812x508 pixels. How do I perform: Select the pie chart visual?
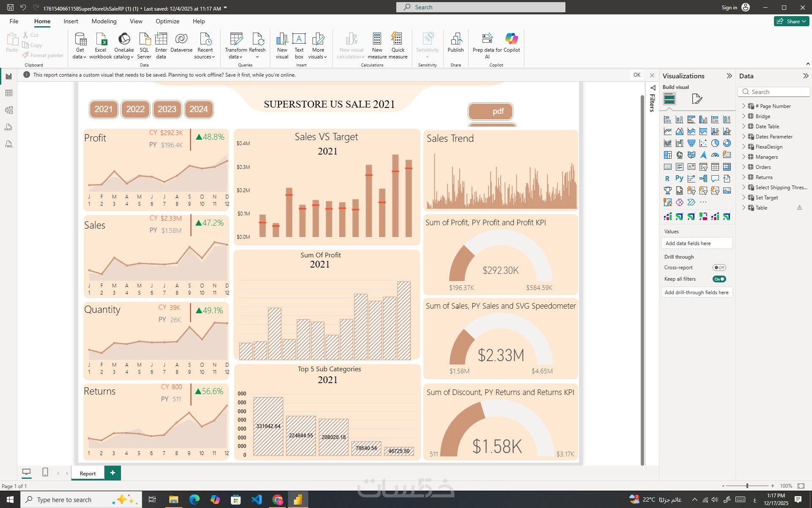[x=715, y=143]
